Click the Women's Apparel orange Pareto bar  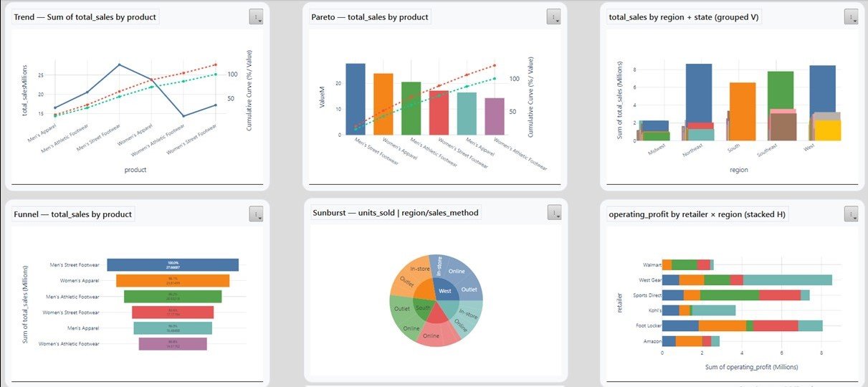click(383, 103)
